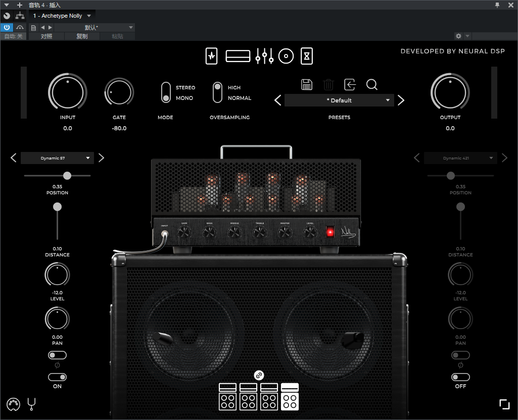Open the time effects hourglass section
The width and height of the screenshot is (518, 420).
click(307, 56)
